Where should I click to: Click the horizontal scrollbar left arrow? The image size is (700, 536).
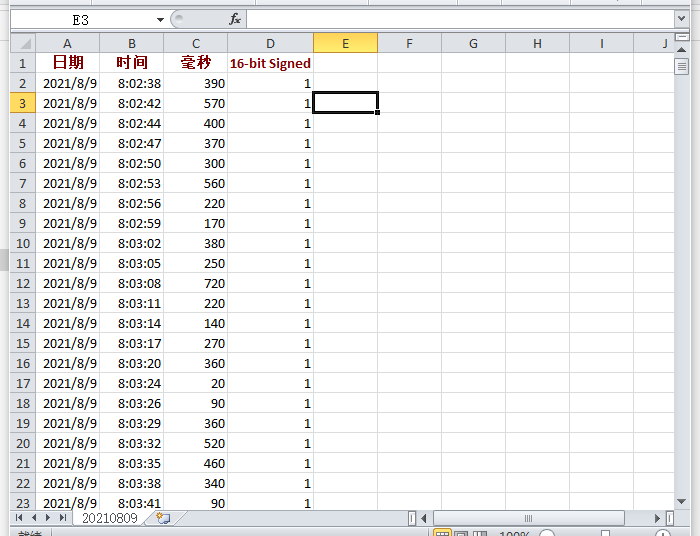click(425, 518)
